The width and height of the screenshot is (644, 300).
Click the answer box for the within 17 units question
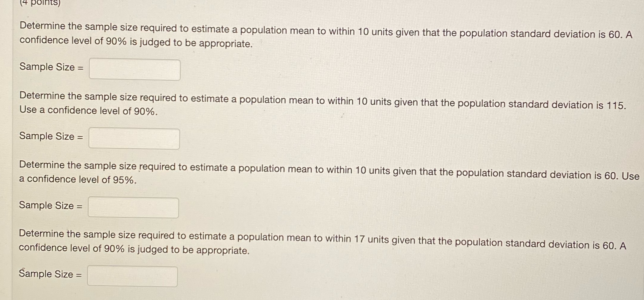point(133,276)
